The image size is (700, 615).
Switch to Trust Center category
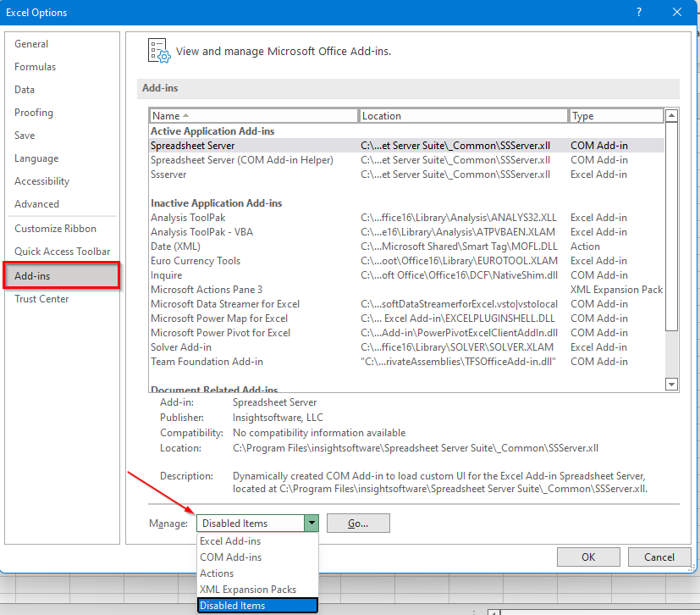pos(41,299)
